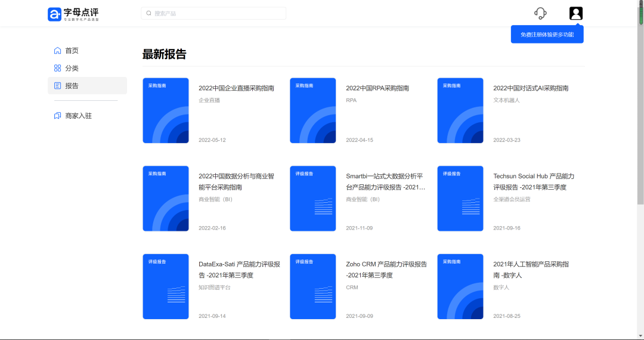
Task: Click date 2021-11-09
Action: [x=360, y=228]
